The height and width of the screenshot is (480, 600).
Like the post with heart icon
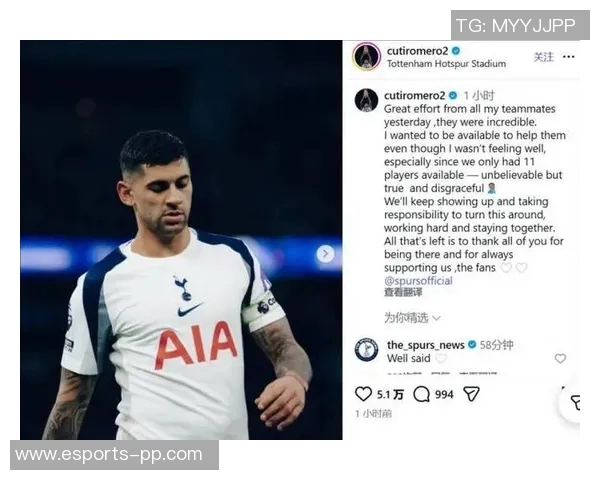point(363,394)
